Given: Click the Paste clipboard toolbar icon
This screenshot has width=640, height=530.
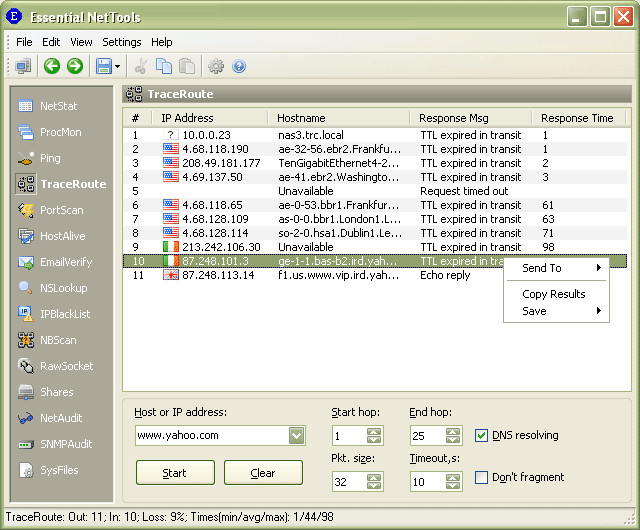Looking at the screenshot, I should pyautogui.click(x=187, y=66).
